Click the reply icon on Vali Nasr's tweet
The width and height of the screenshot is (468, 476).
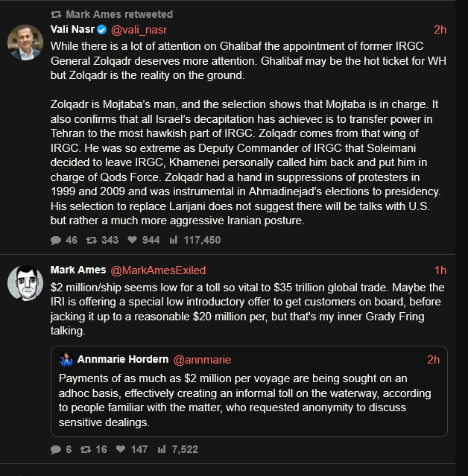point(57,240)
